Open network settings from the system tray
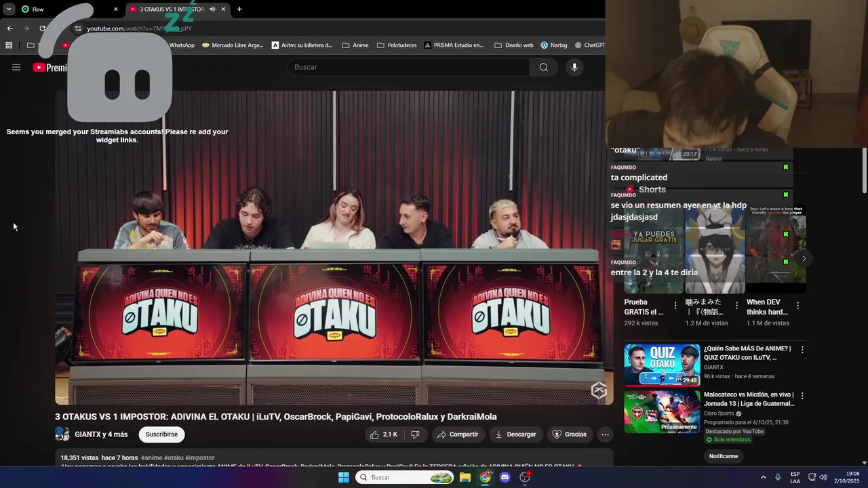Screen dimensions: 868x488 point(812,477)
